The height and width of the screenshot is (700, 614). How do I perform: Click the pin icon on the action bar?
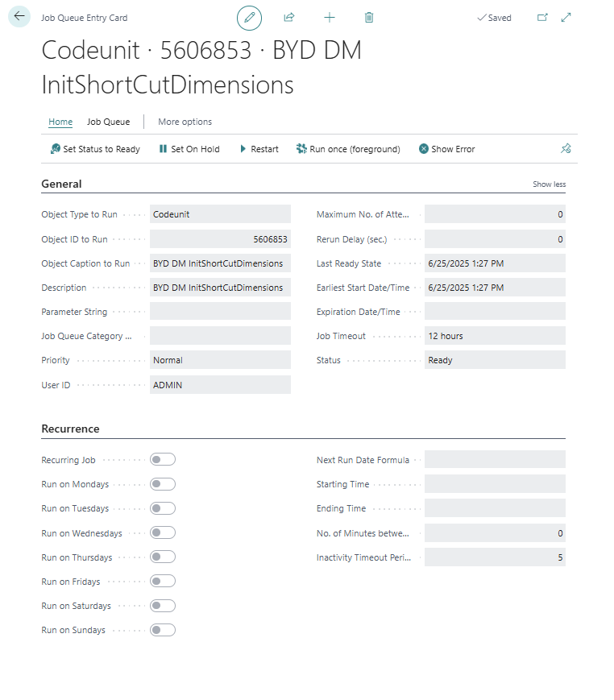click(x=566, y=149)
